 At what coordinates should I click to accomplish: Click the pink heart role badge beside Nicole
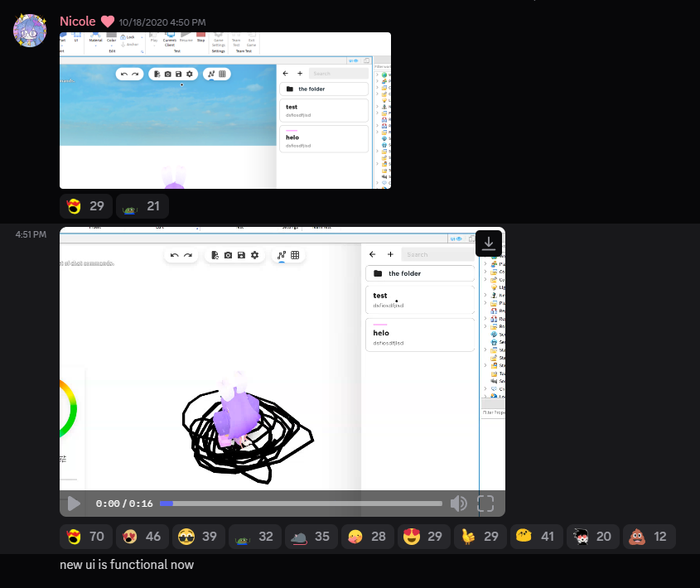click(108, 22)
